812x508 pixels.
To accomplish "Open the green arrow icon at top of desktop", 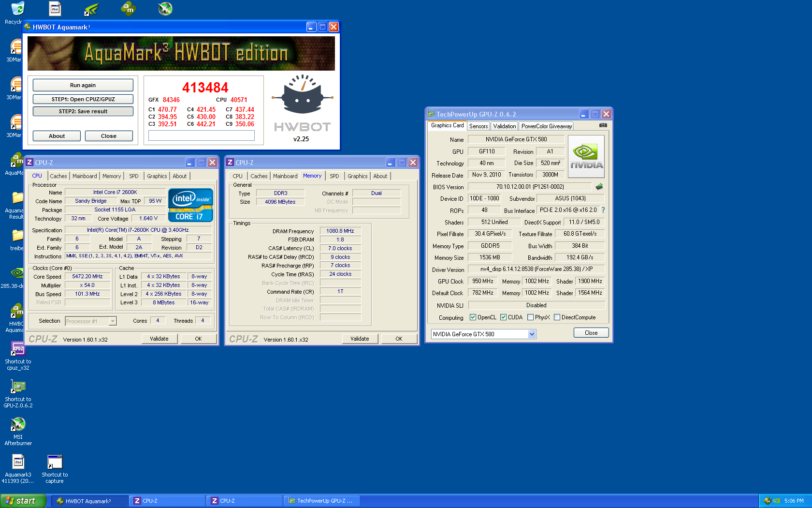I will click(x=91, y=9).
